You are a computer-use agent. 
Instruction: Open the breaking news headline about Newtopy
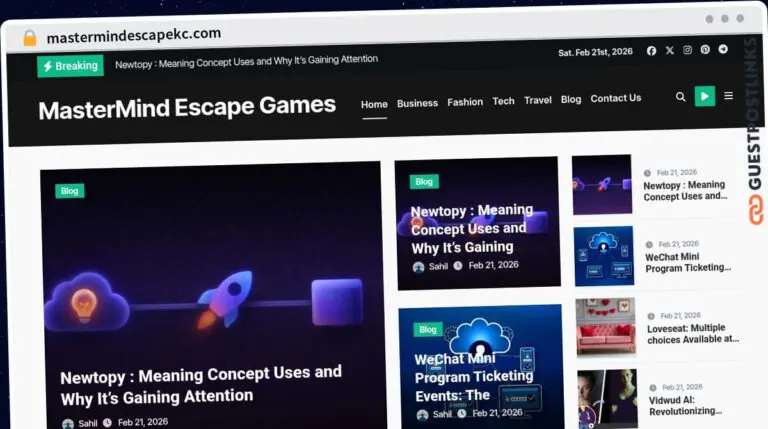pyautogui.click(x=246, y=61)
